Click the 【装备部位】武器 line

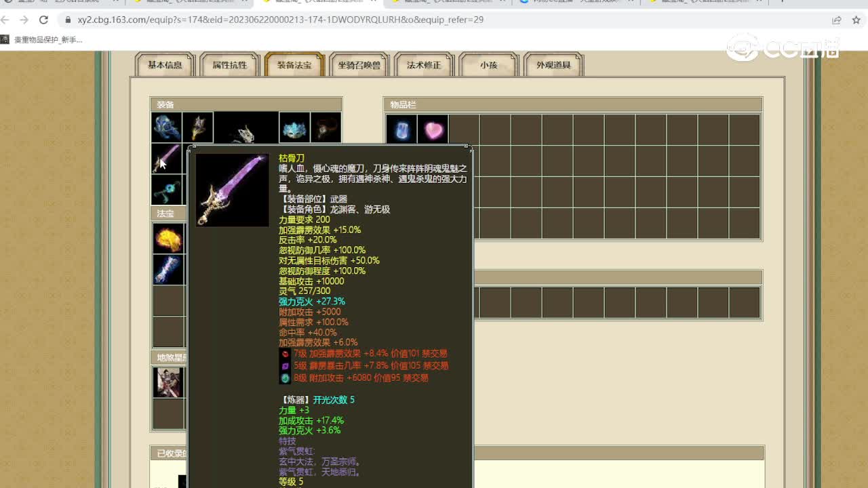313,199
